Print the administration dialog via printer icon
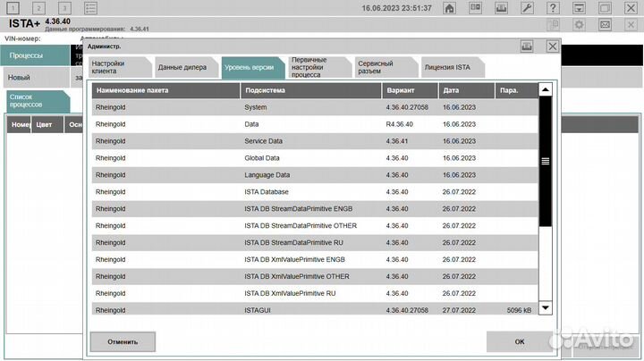This screenshot has height=361, width=644. click(x=527, y=46)
